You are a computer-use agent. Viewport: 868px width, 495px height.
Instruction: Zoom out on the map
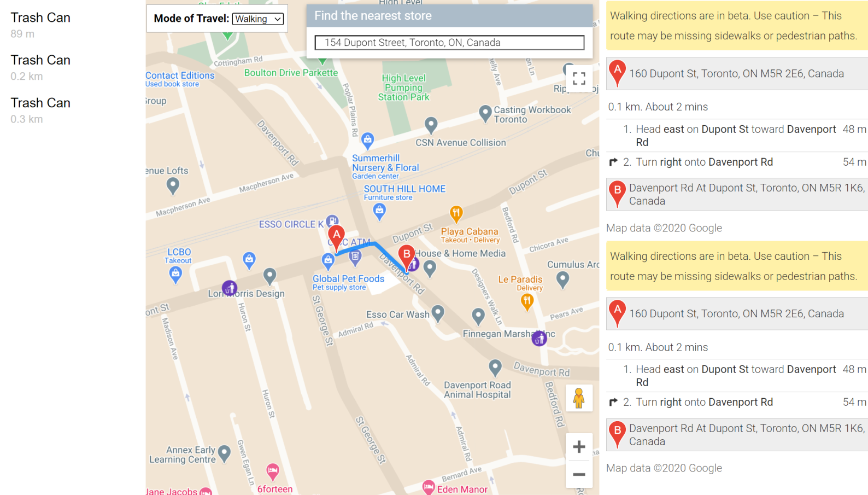click(579, 474)
